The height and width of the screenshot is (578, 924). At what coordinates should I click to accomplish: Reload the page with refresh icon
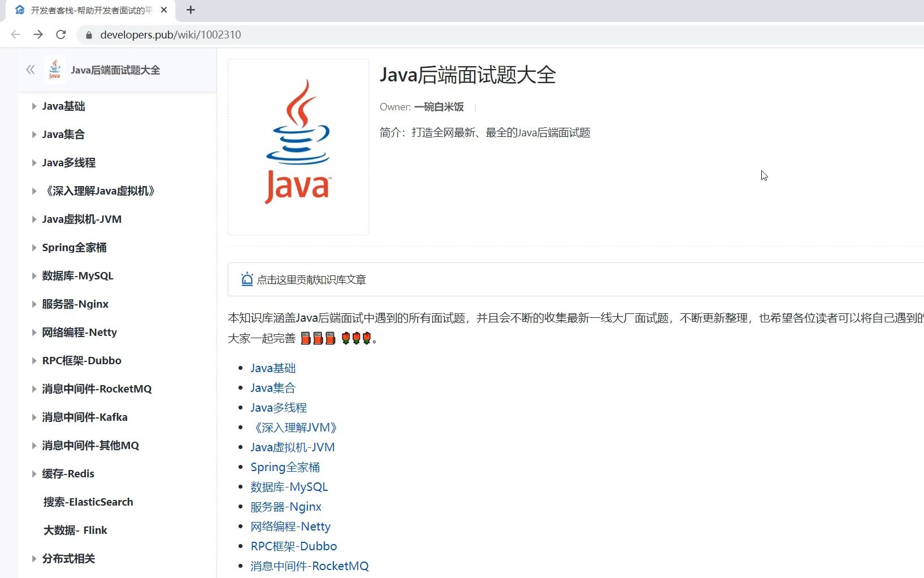click(x=61, y=34)
